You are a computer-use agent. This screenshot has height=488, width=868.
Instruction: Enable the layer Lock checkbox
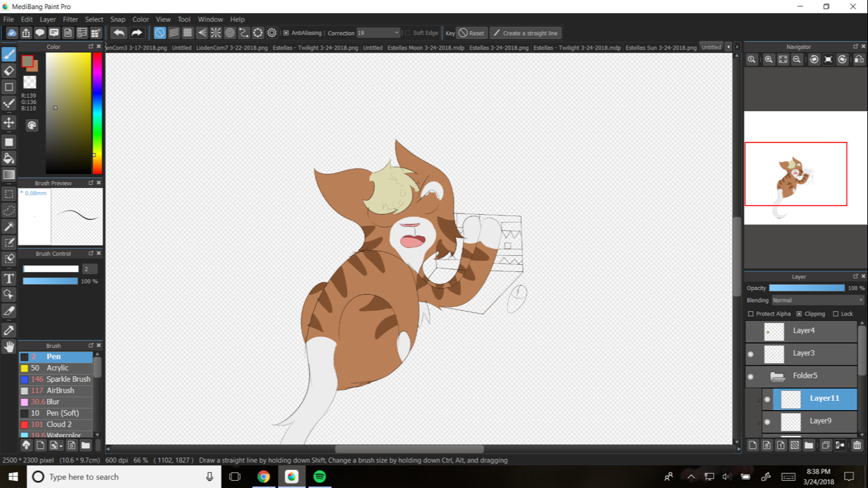point(835,314)
